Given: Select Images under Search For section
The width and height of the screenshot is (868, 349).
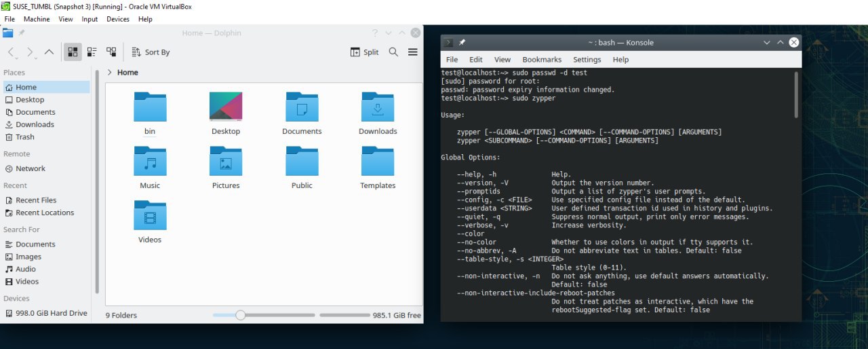Looking at the screenshot, I should pos(45,257).
